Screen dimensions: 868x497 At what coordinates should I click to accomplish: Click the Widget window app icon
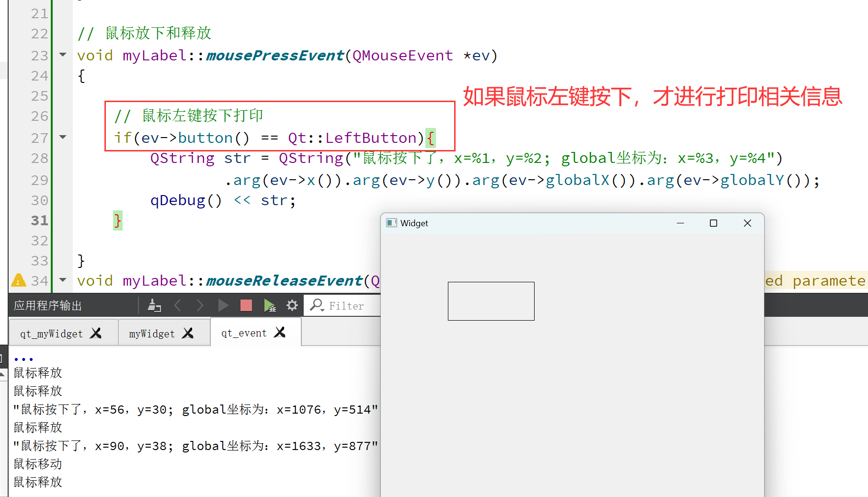(x=392, y=223)
